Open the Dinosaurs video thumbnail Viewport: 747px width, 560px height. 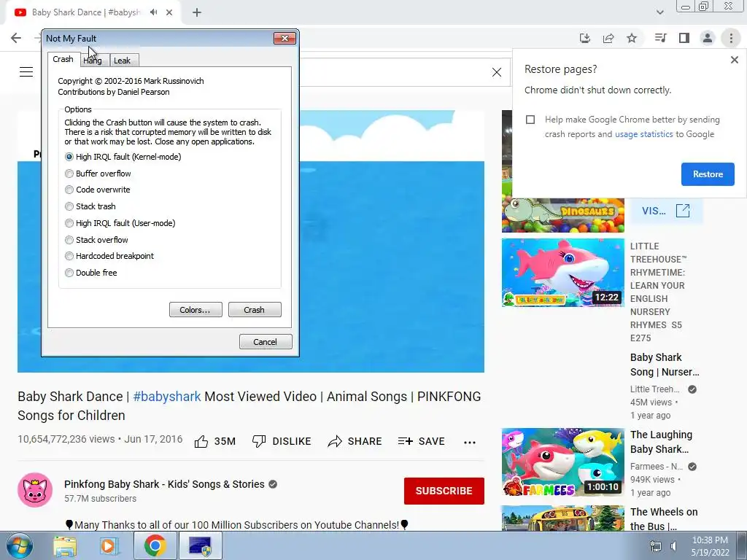(563, 215)
